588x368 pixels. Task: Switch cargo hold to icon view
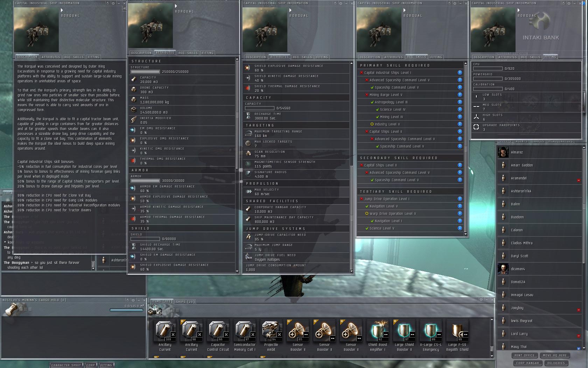tap(21, 309)
